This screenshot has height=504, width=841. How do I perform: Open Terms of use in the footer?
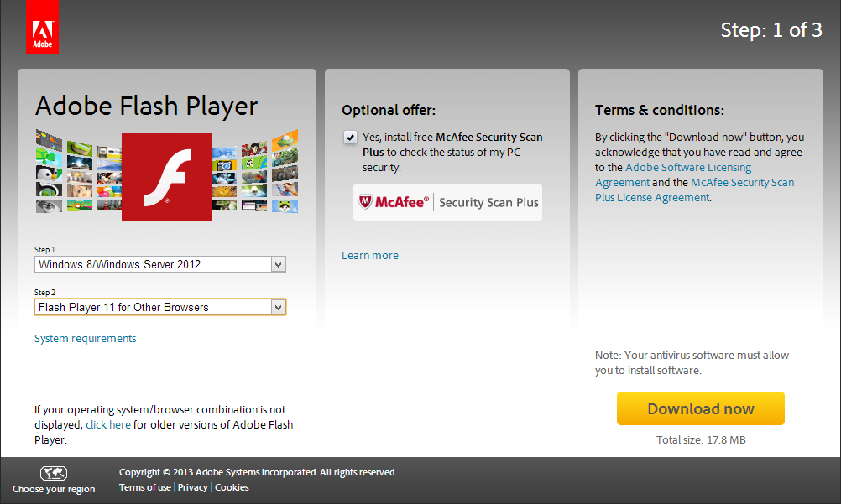tap(145, 487)
